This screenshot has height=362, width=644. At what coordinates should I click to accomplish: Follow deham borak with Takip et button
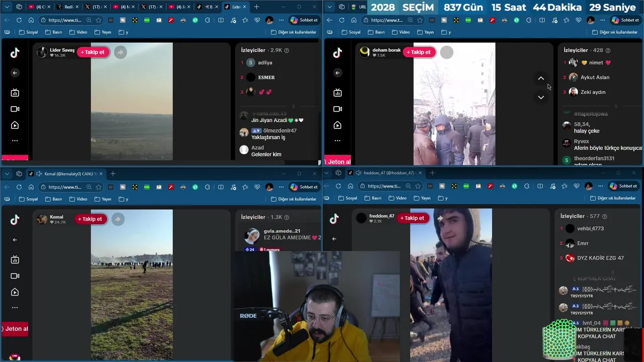pyautogui.click(x=420, y=52)
